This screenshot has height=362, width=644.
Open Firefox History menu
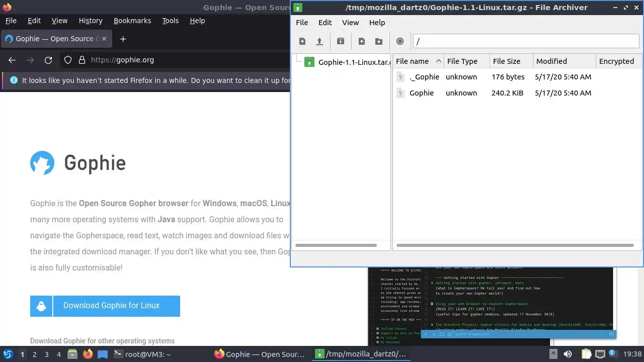pos(91,21)
